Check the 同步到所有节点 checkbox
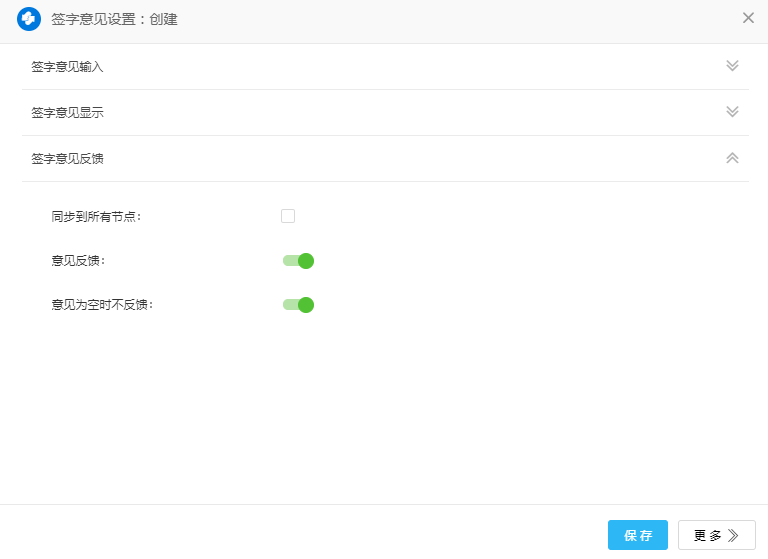Screen dimensions: 768x559 288,215
